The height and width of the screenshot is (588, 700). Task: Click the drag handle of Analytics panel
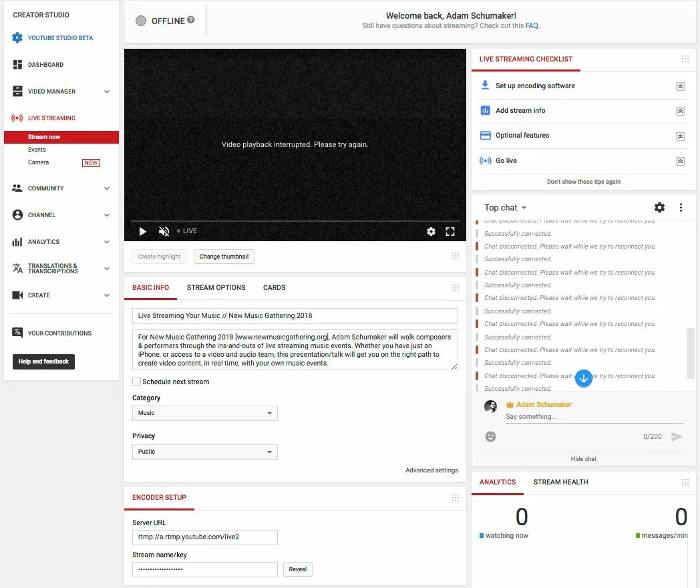[685, 482]
